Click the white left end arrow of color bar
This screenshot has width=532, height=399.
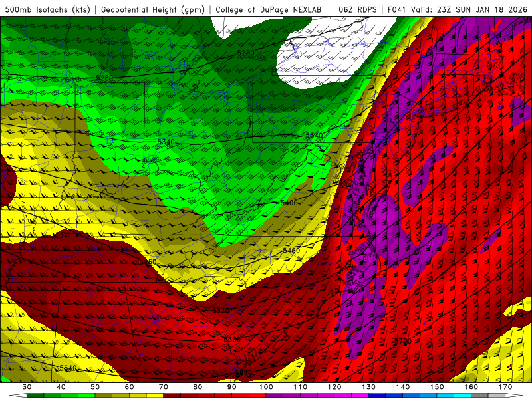click(x=19, y=396)
